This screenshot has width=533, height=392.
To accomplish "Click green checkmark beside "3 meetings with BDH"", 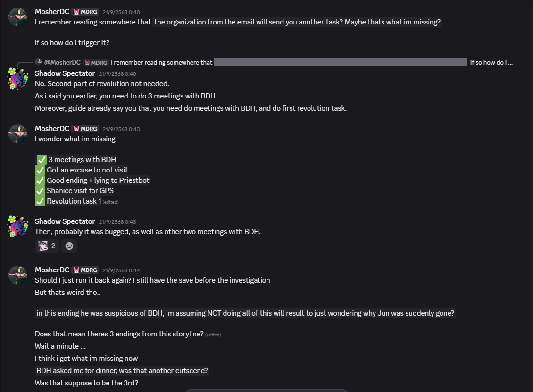I will (x=42, y=160).
